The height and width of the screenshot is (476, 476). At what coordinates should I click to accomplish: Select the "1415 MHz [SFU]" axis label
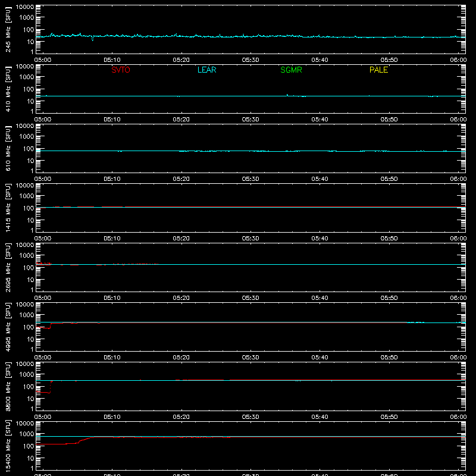click(x=8, y=208)
